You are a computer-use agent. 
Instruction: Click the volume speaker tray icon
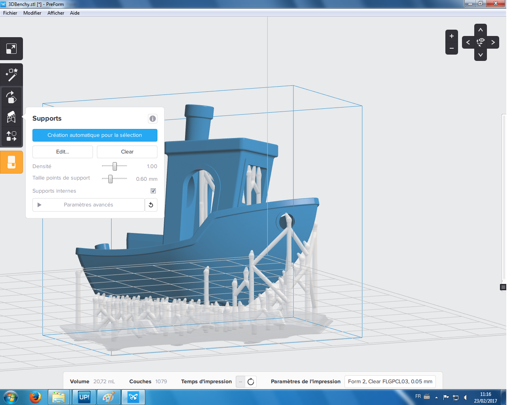click(466, 397)
